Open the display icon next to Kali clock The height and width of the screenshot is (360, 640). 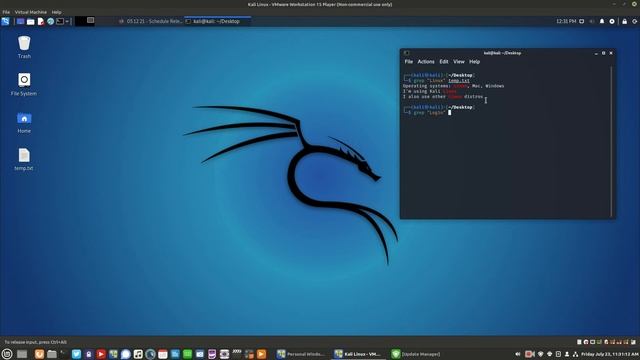(x=582, y=21)
